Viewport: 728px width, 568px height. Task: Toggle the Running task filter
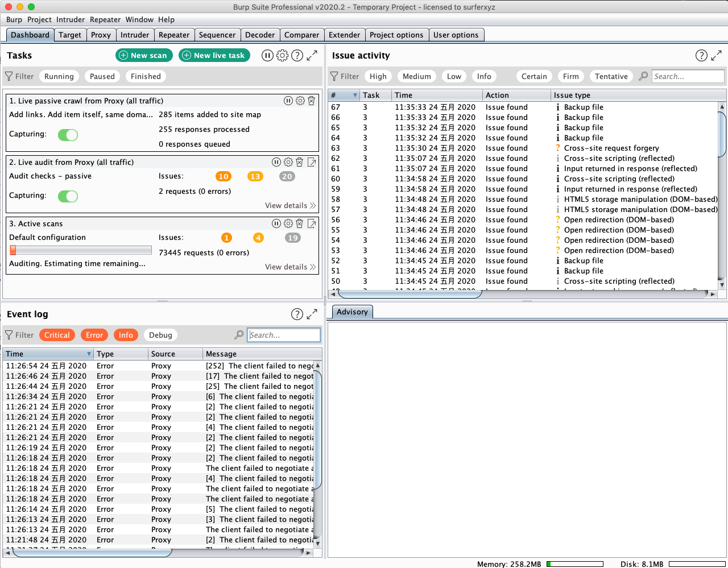coord(59,76)
